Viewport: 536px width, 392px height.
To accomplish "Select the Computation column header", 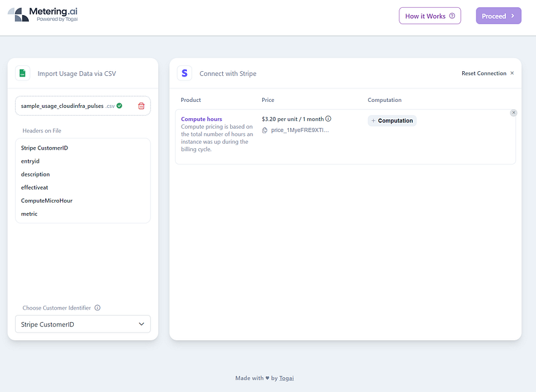I will [x=384, y=99].
